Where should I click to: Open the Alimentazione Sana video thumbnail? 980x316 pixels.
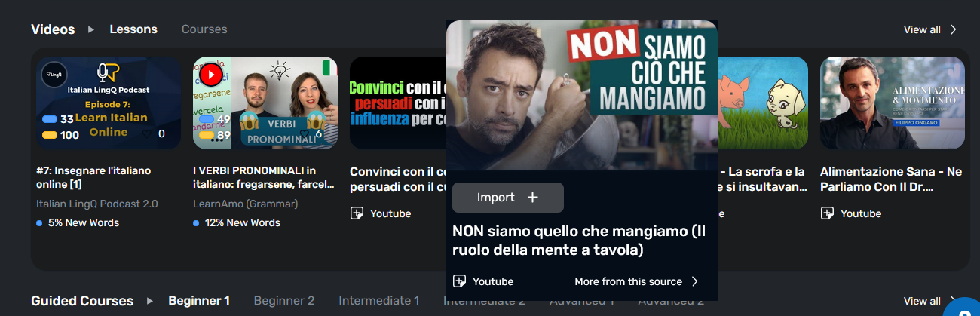click(893, 103)
